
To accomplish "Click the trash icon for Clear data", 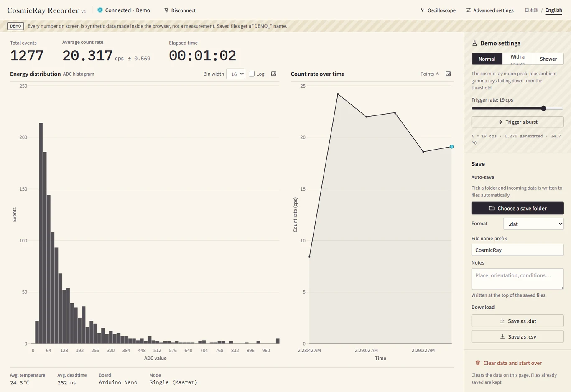I will 478,363.
